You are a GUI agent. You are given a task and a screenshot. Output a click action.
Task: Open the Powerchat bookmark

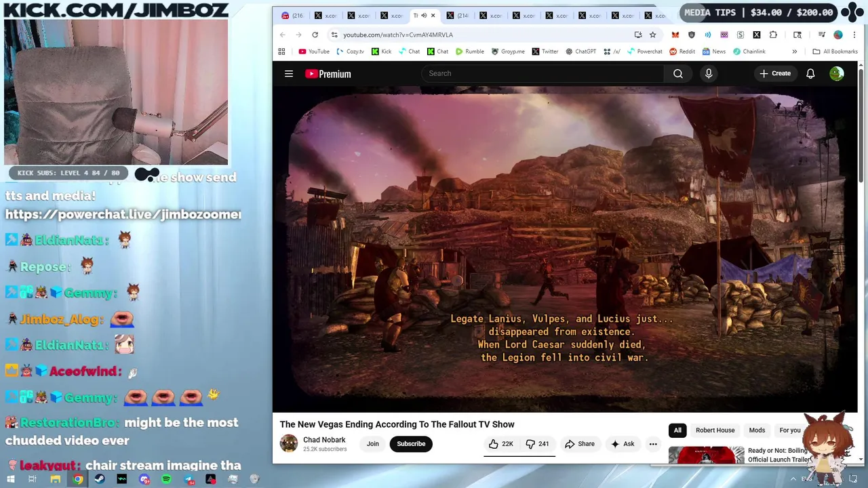[645, 52]
